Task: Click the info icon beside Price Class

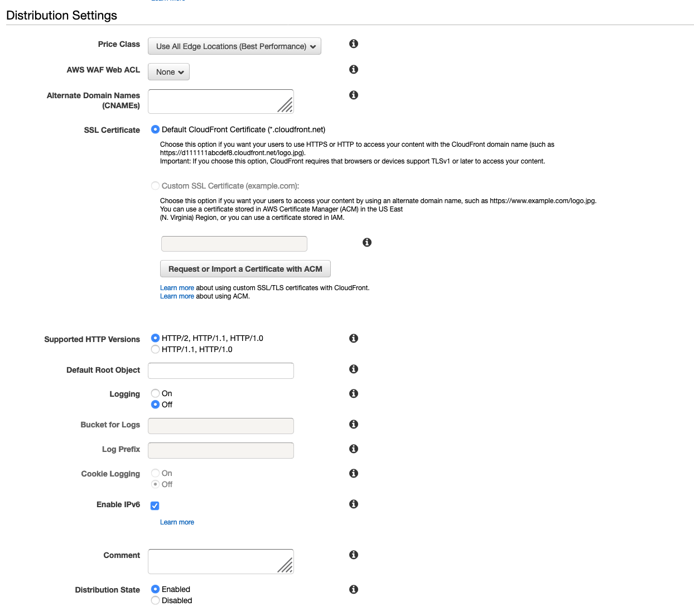Action: [x=354, y=44]
